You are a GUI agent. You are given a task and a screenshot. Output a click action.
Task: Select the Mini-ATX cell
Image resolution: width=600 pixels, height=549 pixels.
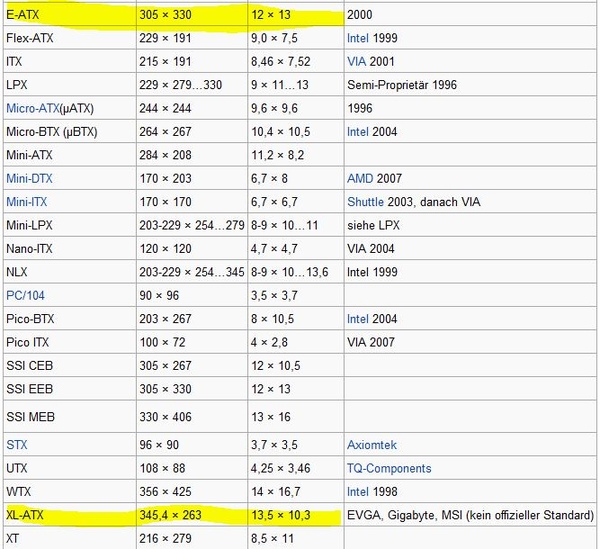70,155
